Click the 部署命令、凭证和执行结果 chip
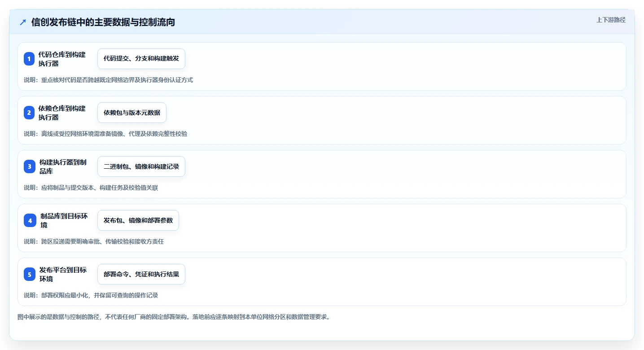The image size is (644, 350). coord(141,274)
